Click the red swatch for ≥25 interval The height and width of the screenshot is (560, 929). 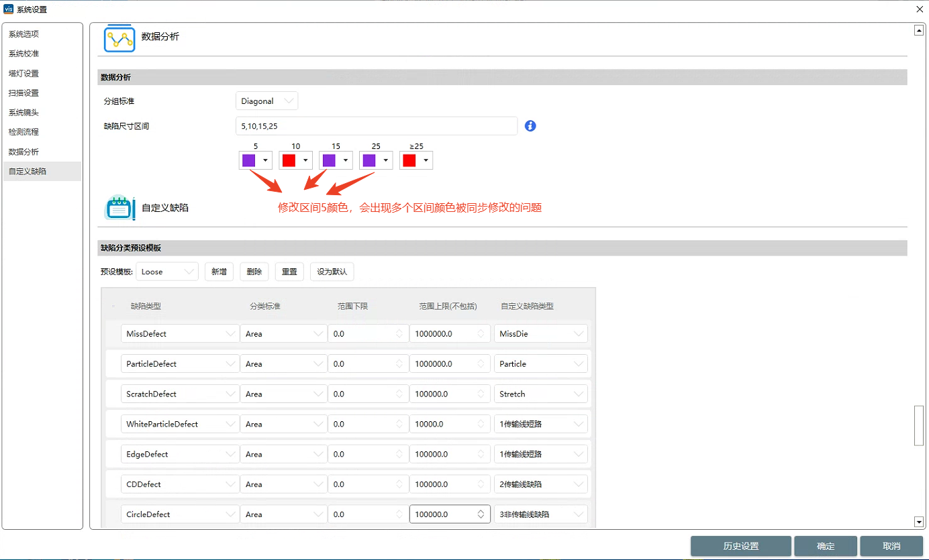click(x=409, y=160)
